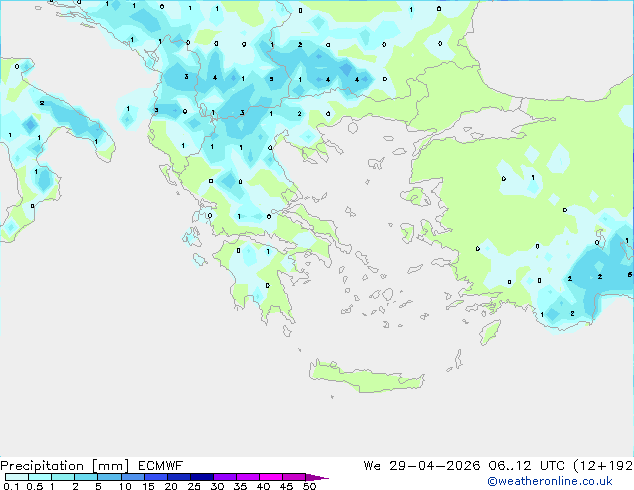The image size is (634, 490).
Task: Choose the 20–25 mm legend color swatch
Action: click(179, 477)
